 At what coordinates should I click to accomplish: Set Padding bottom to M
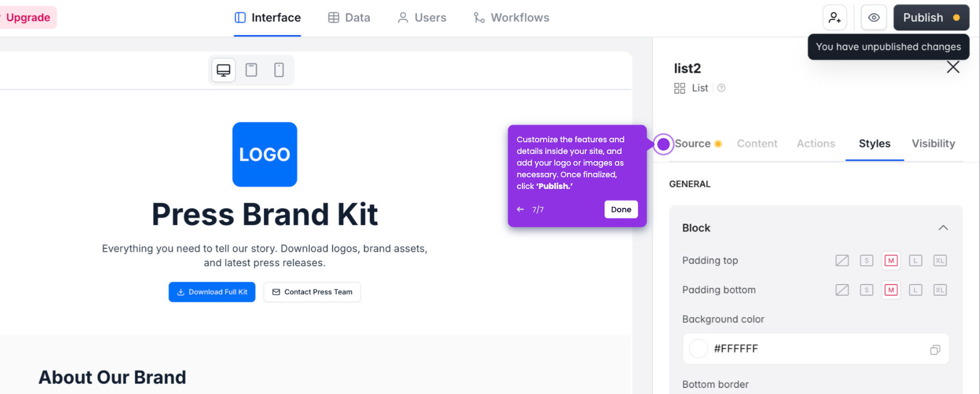[x=891, y=290]
